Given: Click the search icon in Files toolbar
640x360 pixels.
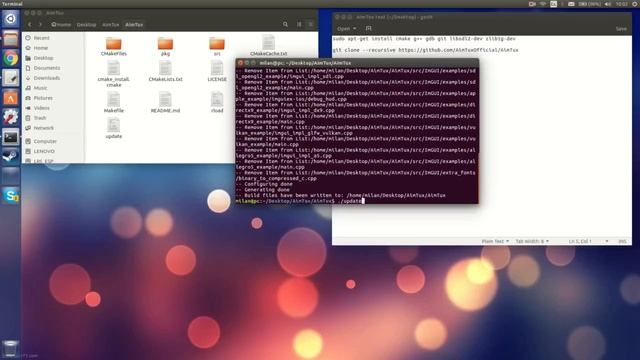Looking at the screenshot, I should (285, 24).
